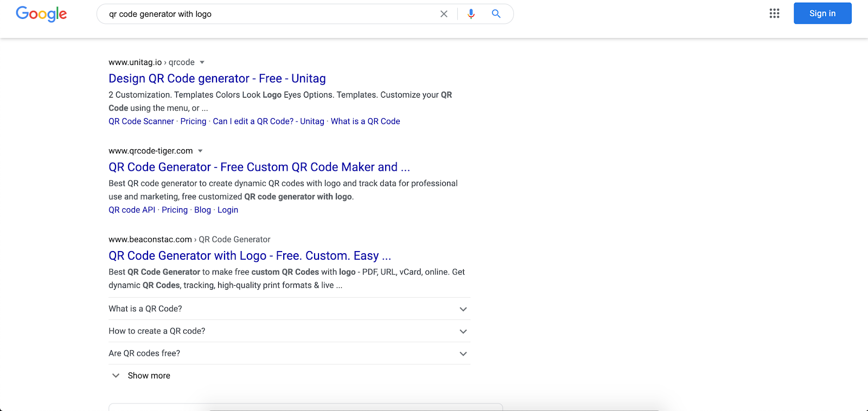Clear the search box text
Image resolution: width=868 pixels, height=411 pixels.
pos(444,14)
